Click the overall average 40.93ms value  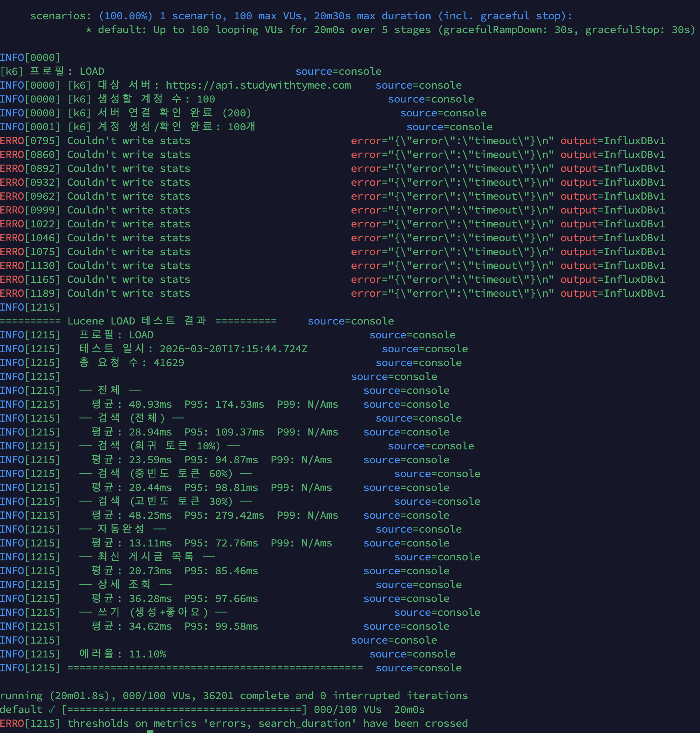coord(150,404)
